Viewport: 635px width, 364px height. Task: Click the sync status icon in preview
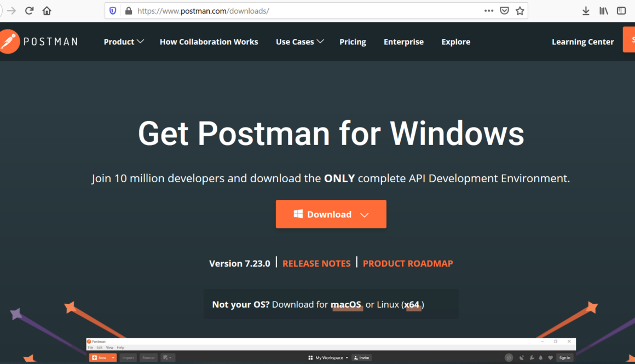tap(509, 357)
